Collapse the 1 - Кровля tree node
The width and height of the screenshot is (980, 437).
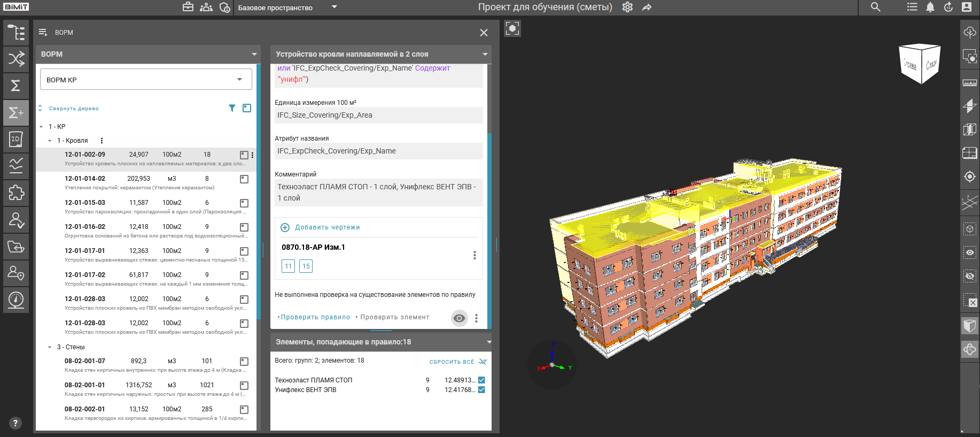[50, 141]
